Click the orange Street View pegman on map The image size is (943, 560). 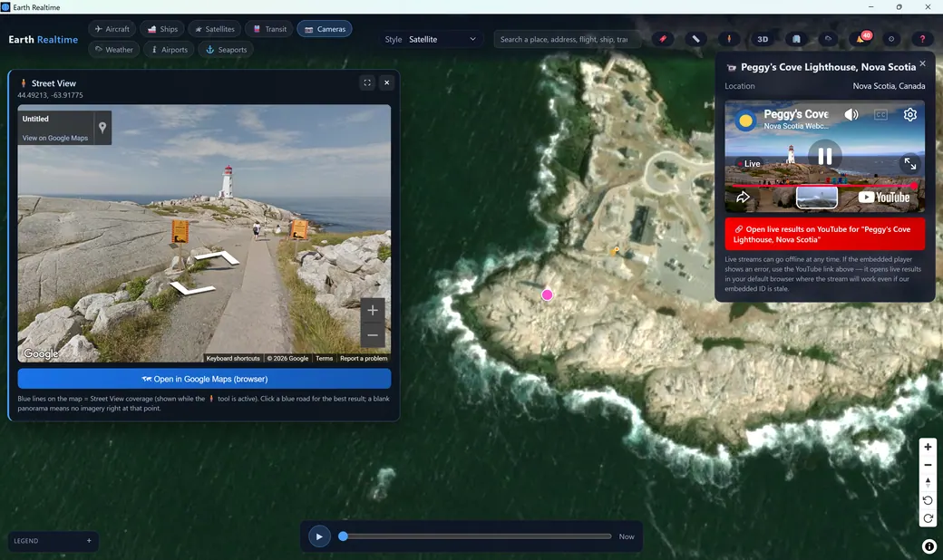tap(615, 251)
